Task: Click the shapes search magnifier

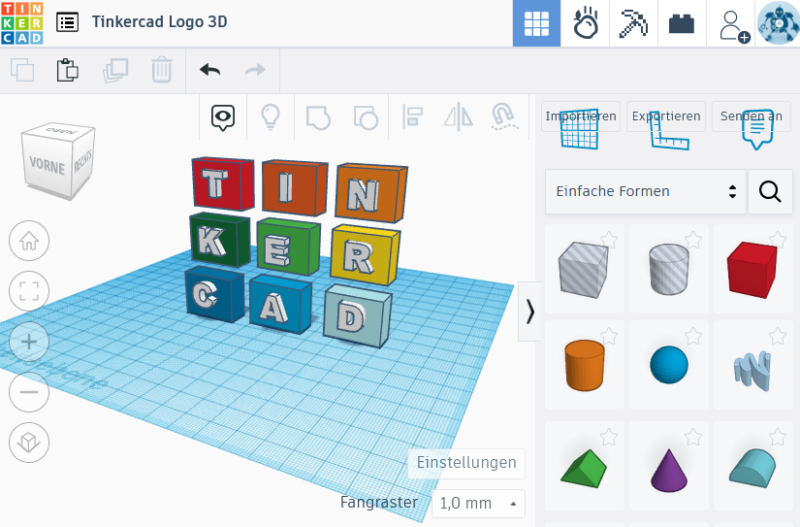Action: pos(770,191)
